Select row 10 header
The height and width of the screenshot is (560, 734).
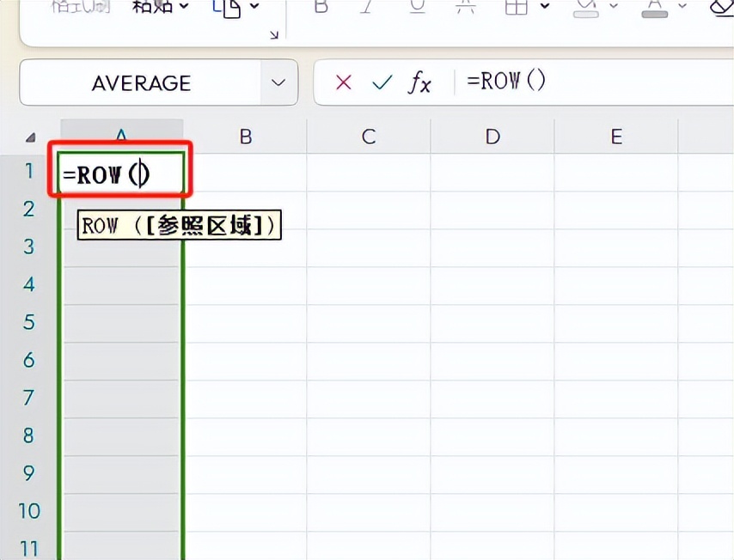click(29, 511)
